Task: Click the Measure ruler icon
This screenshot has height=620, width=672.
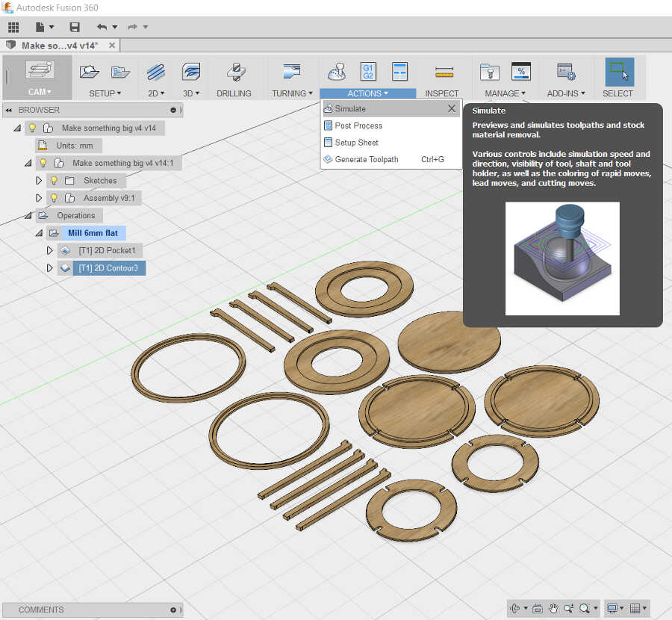Action: (x=444, y=72)
